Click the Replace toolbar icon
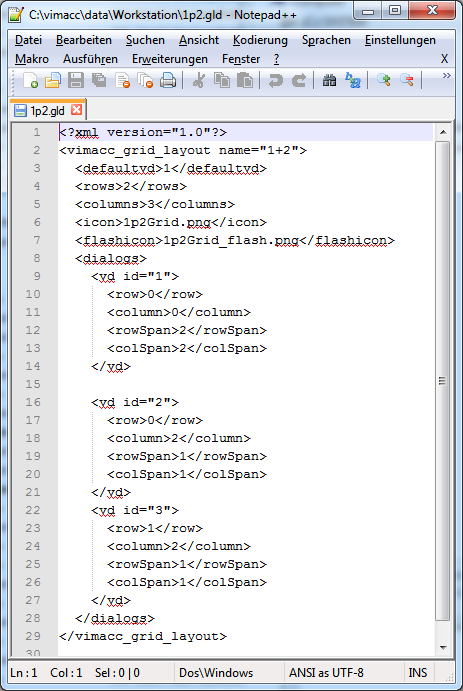The width and height of the screenshot is (463, 691). [352, 80]
